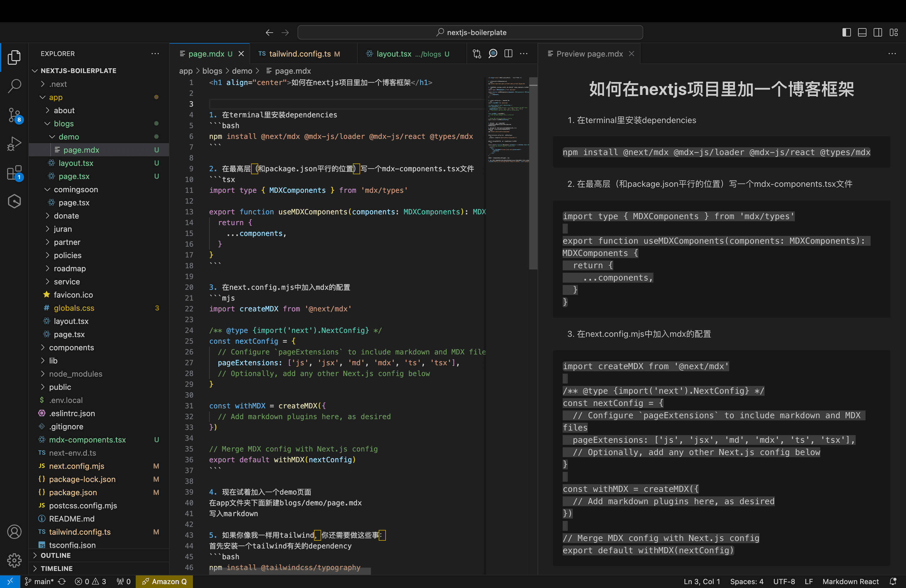Screen dimensions: 906x588
Task: Go back with the left arrow
Action: point(269,33)
